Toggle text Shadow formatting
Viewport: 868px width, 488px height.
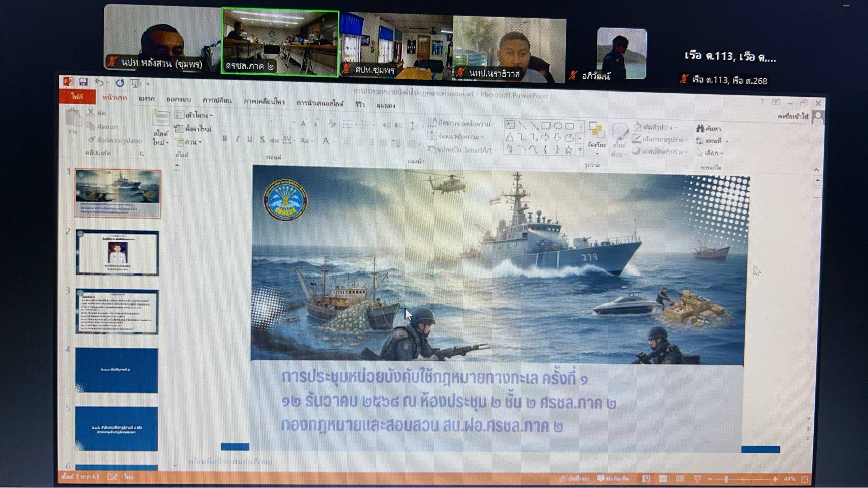point(262,139)
